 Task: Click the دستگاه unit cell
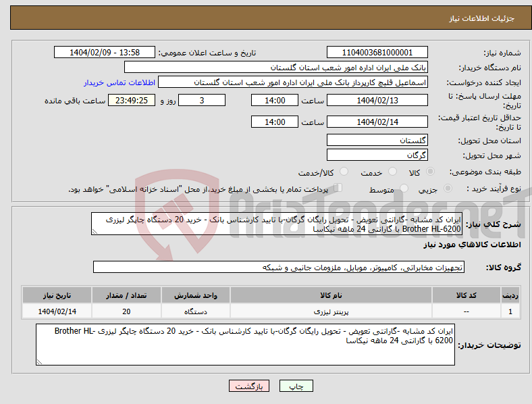click(196, 311)
